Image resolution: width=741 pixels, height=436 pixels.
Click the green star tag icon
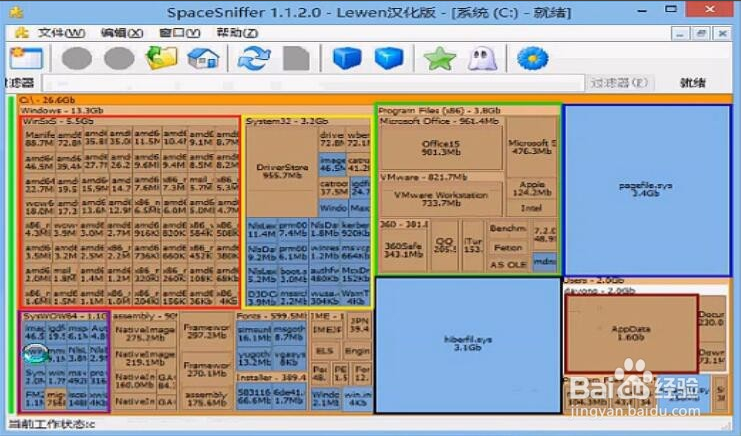(439, 59)
